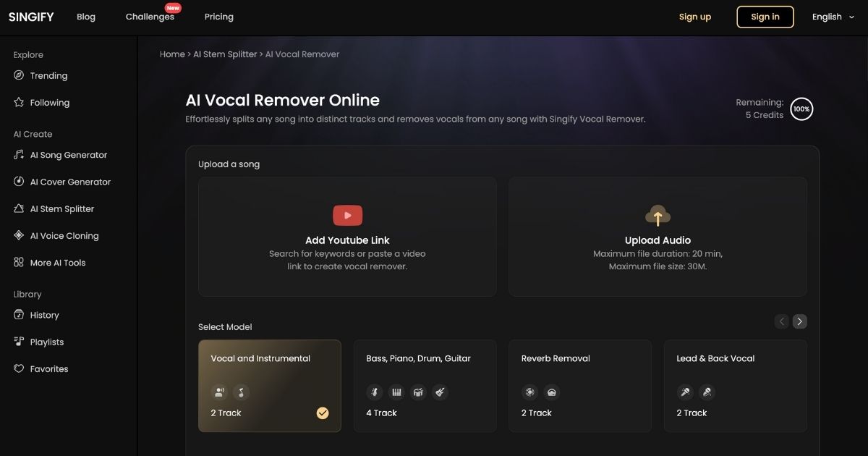Click the AI Vocal Remover breadcrumb text

[x=302, y=54]
